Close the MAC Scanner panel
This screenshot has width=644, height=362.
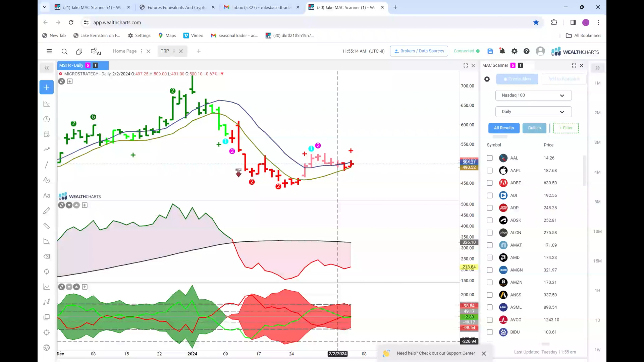(582, 66)
